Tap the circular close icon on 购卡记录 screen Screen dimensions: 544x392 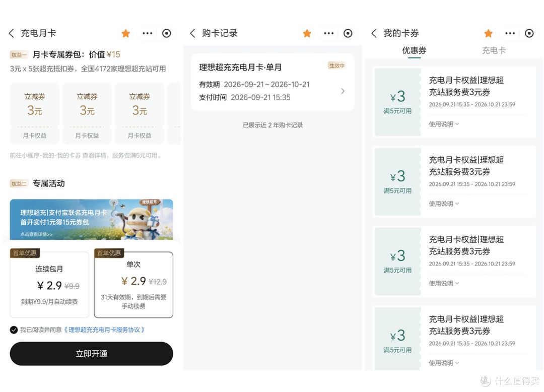[x=348, y=33]
